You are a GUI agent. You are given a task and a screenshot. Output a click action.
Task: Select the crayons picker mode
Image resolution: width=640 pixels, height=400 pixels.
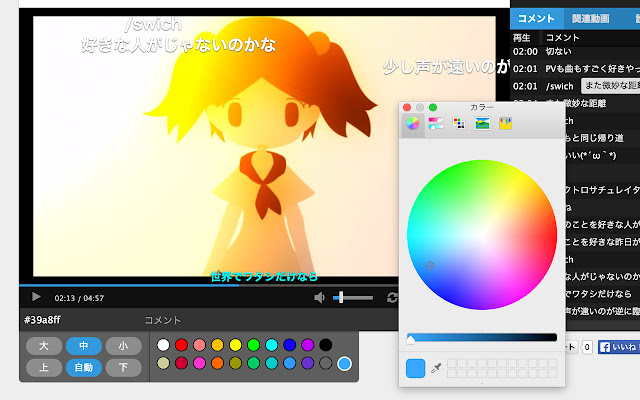point(505,123)
